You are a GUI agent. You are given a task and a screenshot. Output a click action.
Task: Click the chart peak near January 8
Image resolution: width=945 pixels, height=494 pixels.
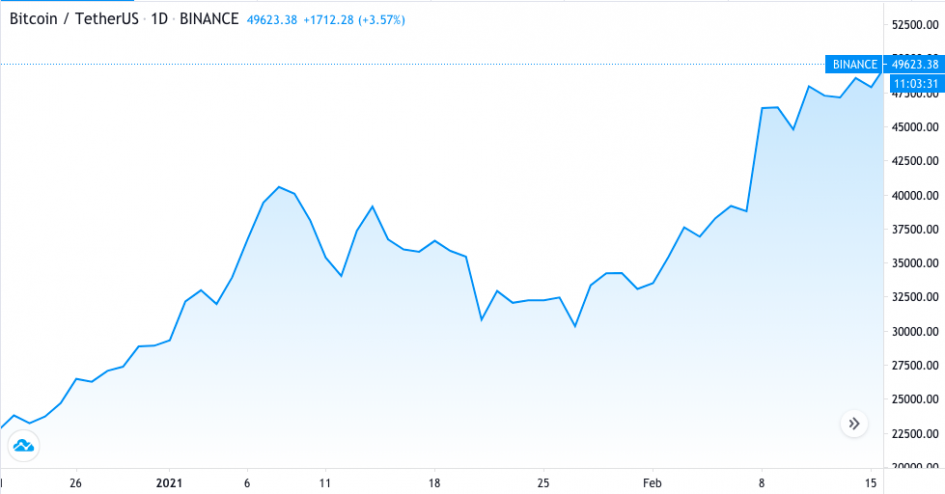click(279, 187)
